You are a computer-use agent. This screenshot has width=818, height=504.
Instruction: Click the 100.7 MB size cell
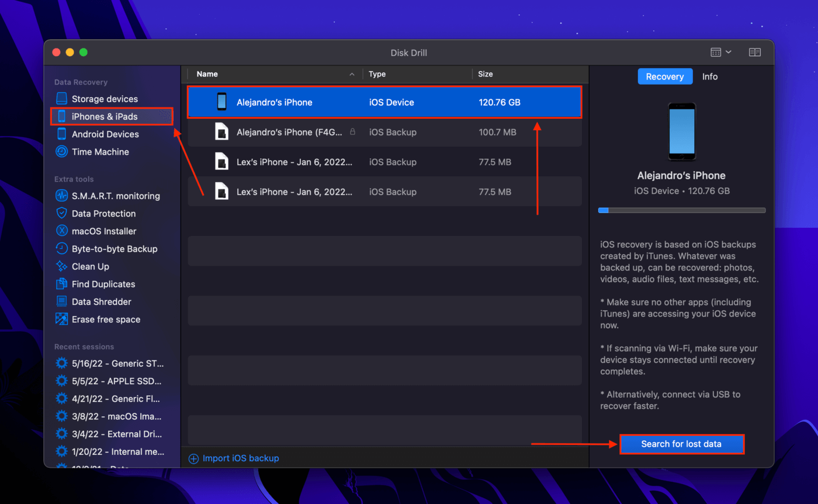[x=497, y=132]
